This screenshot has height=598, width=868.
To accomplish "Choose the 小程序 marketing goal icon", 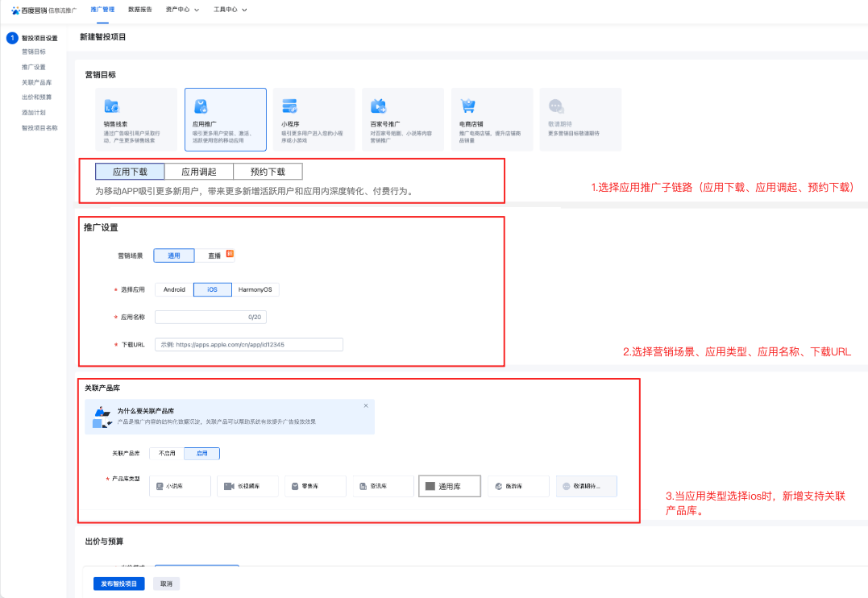I will pos(289,106).
